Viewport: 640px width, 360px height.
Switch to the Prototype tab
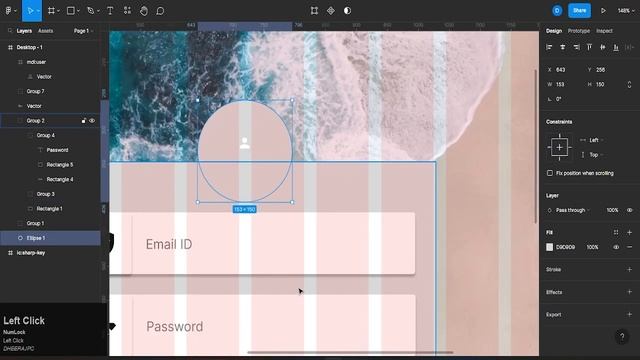click(578, 31)
